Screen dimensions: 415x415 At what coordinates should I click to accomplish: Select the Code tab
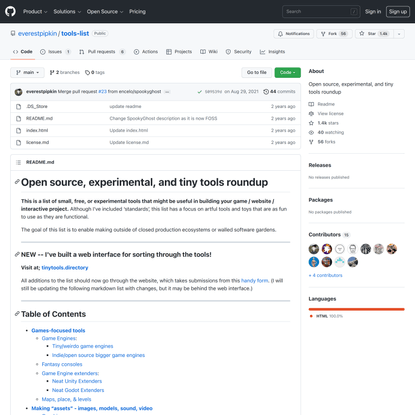23,52
